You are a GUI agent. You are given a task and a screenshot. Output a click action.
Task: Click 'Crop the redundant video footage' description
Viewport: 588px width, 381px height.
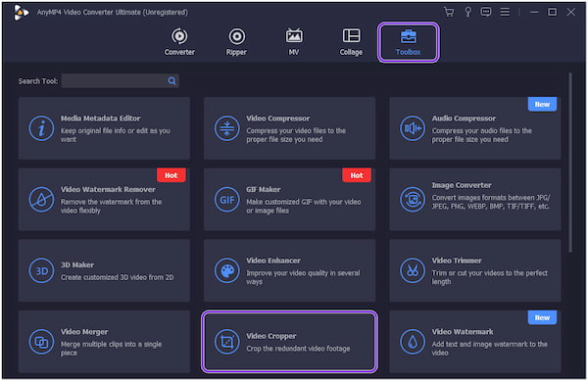click(298, 349)
